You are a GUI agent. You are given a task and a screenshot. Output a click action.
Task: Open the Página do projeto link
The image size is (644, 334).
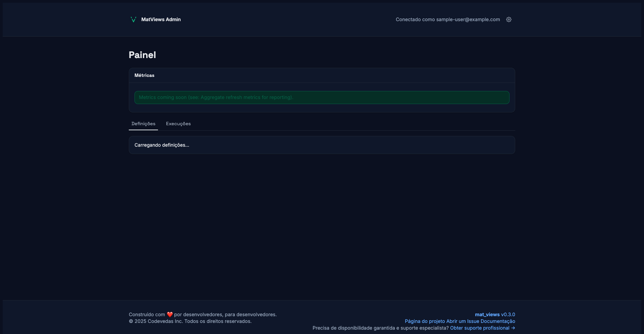coord(425,321)
